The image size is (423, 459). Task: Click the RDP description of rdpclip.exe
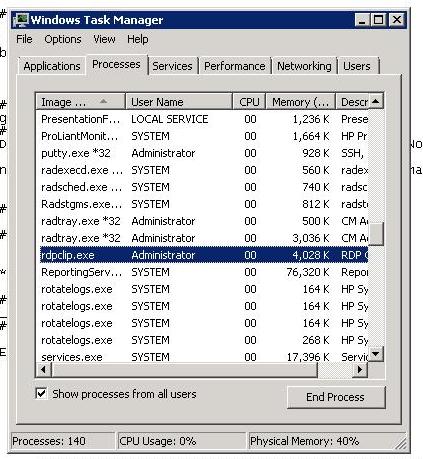click(x=354, y=255)
